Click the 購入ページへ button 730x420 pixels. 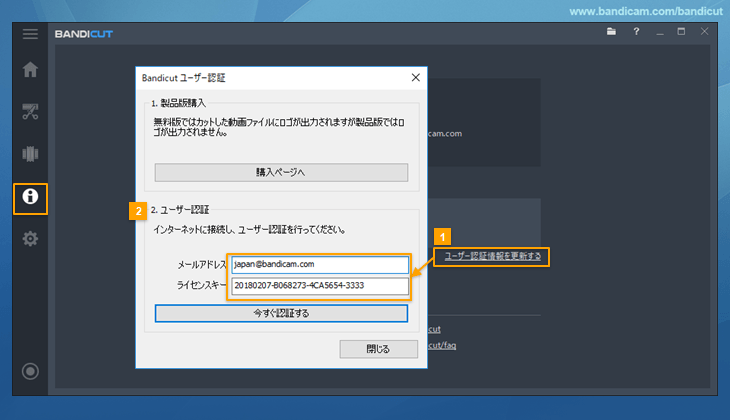click(x=281, y=172)
